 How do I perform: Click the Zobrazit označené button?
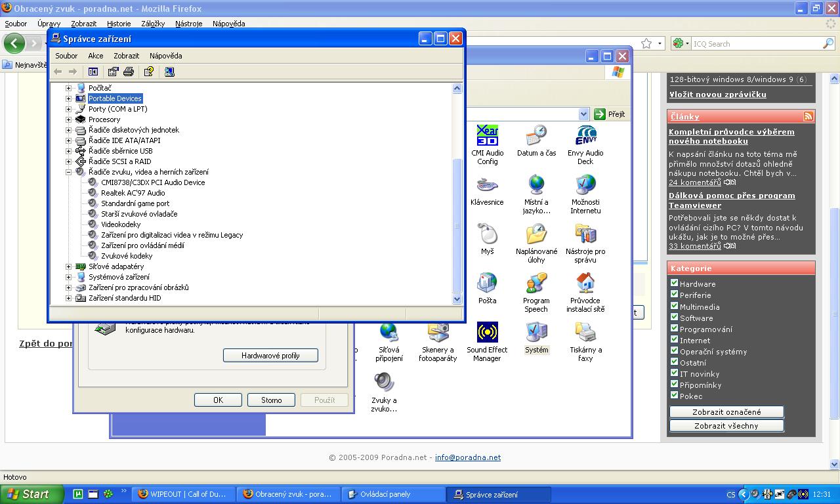726,412
